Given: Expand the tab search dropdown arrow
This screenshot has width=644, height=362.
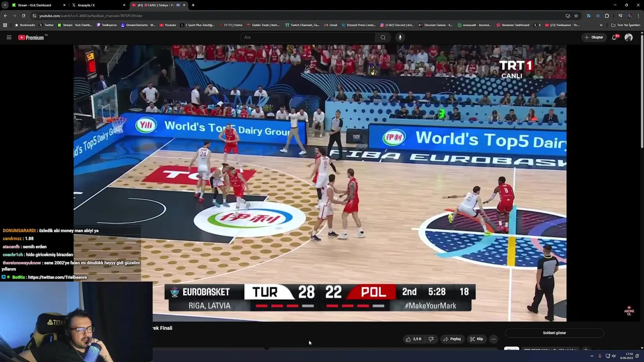Looking at the screenshot, I should coord(5,5).
